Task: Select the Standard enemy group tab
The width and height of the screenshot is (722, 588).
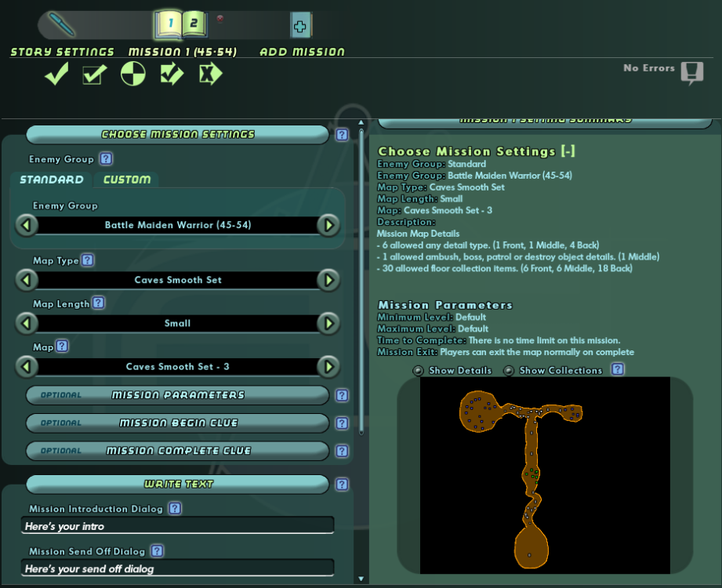Action: [52, 180]
